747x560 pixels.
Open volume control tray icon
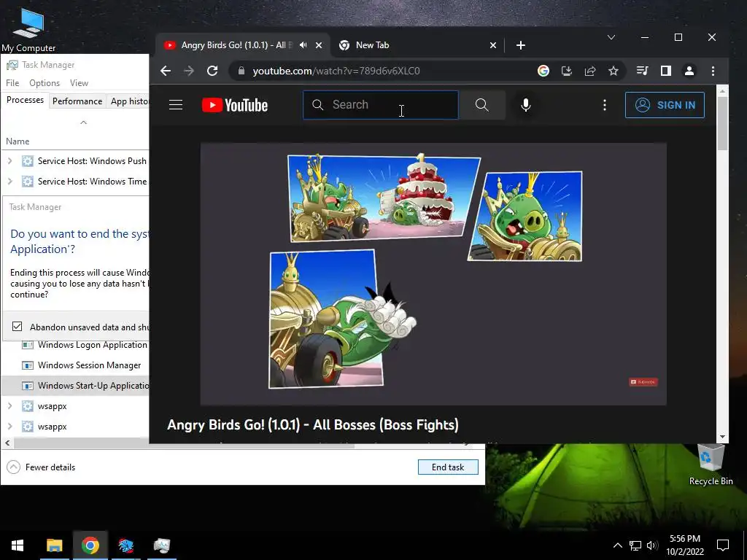tap(652, 545)
